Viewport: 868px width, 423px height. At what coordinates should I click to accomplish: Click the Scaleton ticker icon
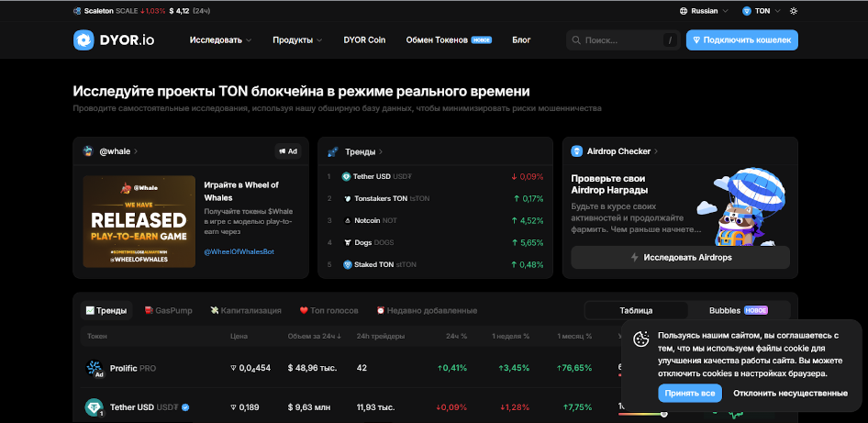click(77, 11)
